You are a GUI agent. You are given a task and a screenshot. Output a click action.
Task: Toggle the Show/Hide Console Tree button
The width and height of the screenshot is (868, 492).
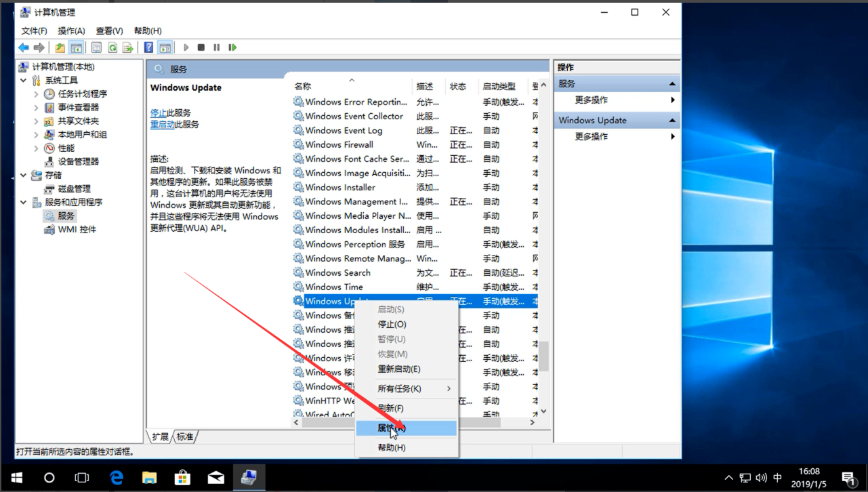[76, 47]
